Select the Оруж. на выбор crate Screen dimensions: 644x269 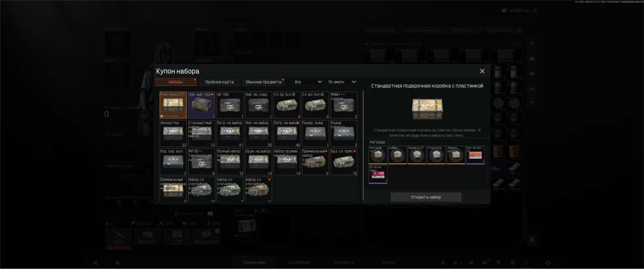tap(259, 162)
